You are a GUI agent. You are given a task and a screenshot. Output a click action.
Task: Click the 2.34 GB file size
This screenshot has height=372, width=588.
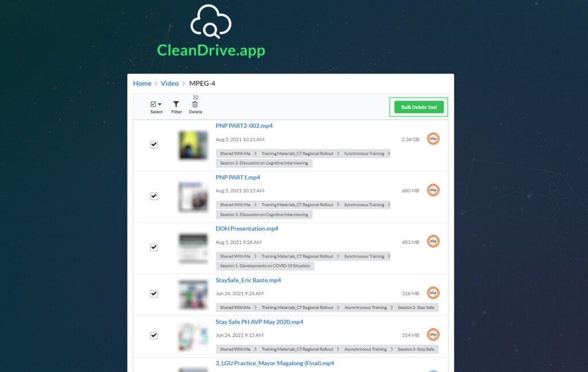point(410,139)
